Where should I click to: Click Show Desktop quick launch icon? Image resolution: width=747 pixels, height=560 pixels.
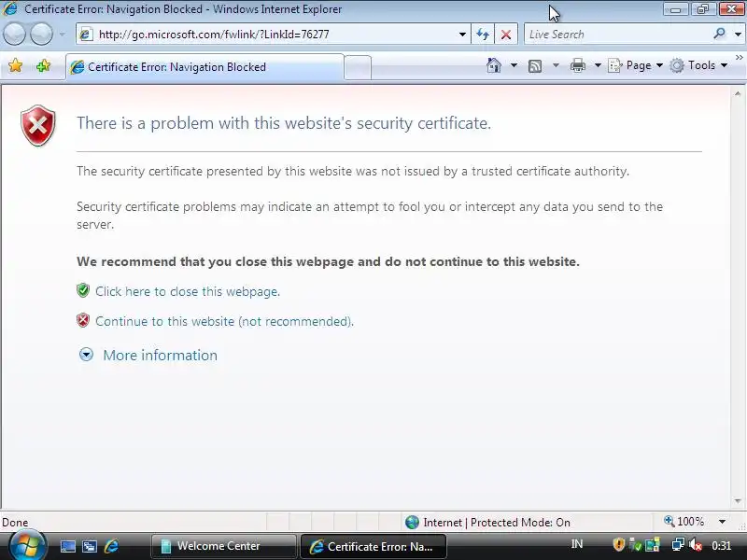pos(67,546)
